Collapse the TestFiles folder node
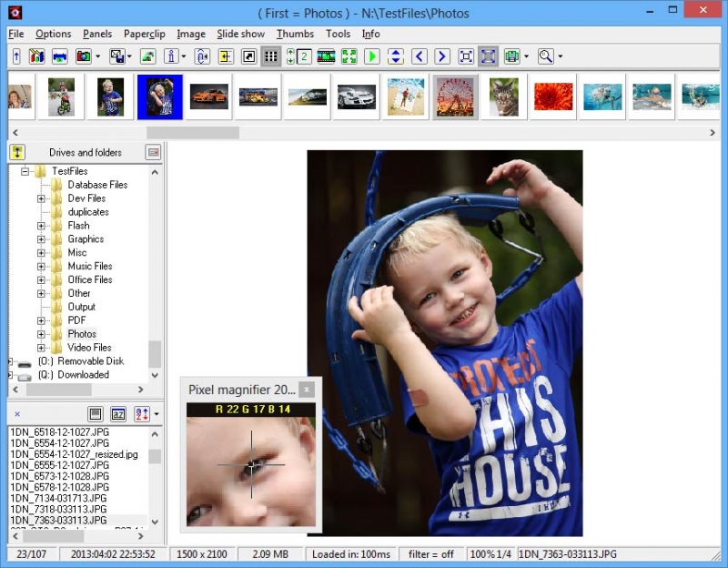 coord(25,171)
